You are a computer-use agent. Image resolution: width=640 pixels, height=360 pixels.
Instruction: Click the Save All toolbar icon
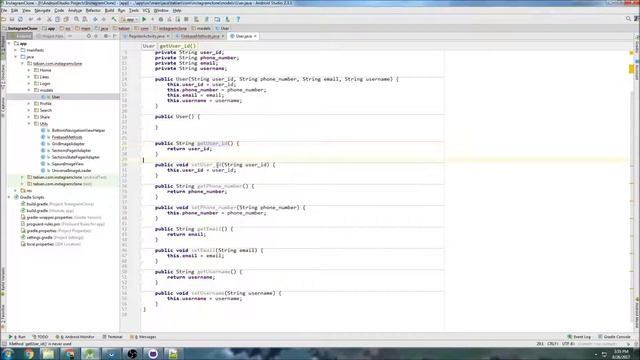12,19
